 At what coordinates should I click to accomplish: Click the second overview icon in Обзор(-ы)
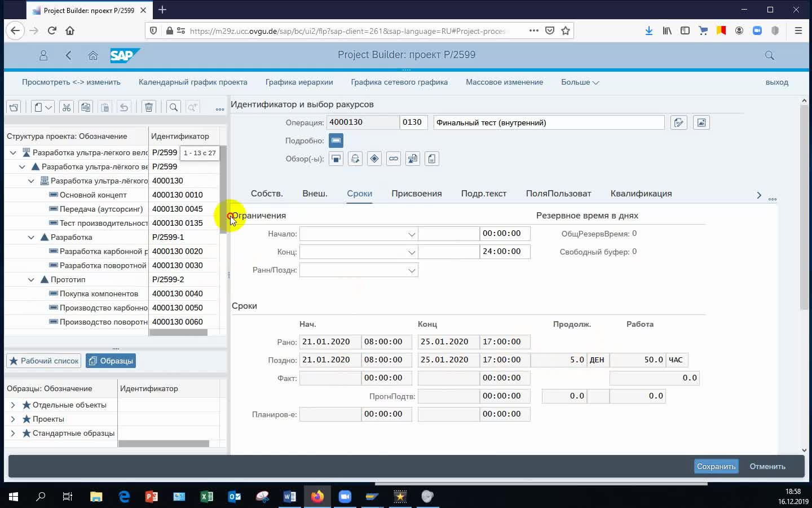pos(355,159)
